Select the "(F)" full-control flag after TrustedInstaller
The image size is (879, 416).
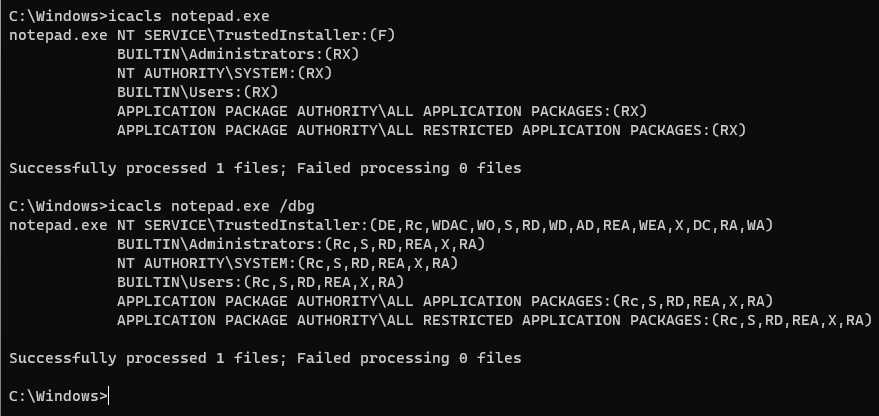[384, 35]
